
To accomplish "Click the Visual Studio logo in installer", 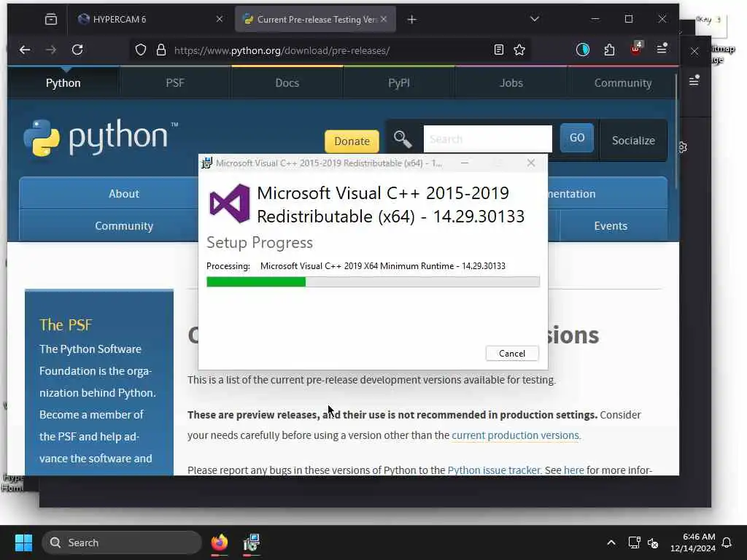I will tap(230, 204).
